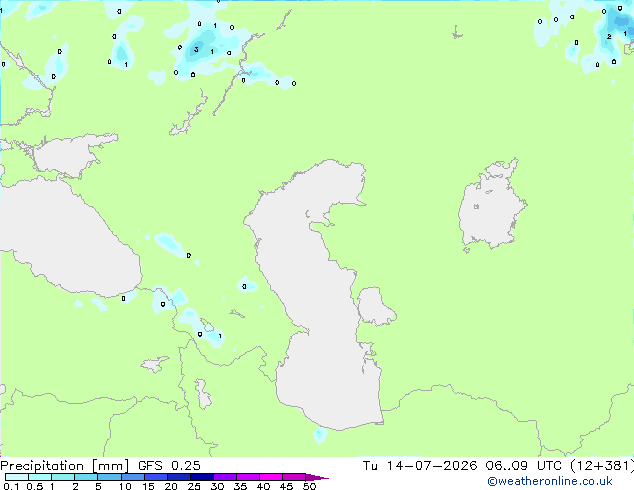Pick the 15–20 mm legend color box
The width and height of the screenshot is (634, 490).
156,477
